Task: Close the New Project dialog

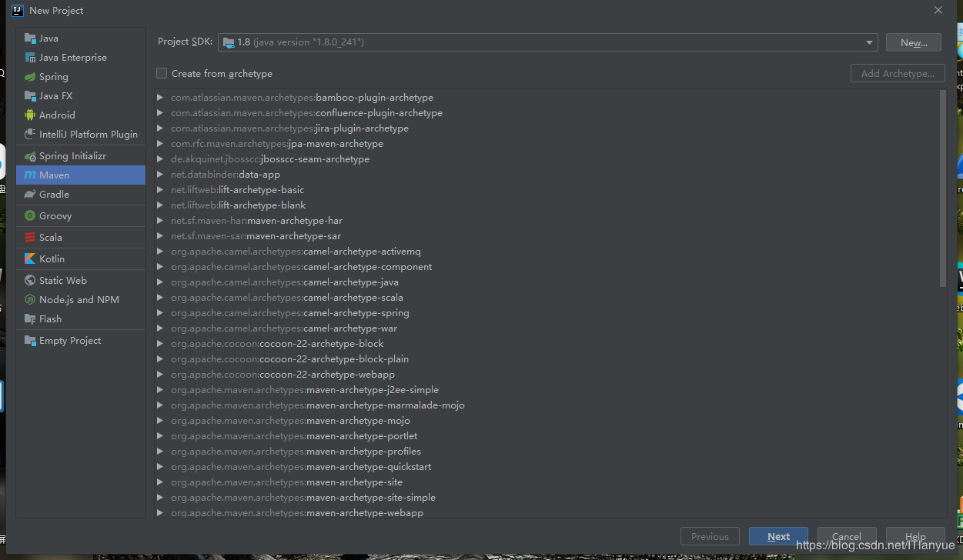Action: [x=938, y=11]
